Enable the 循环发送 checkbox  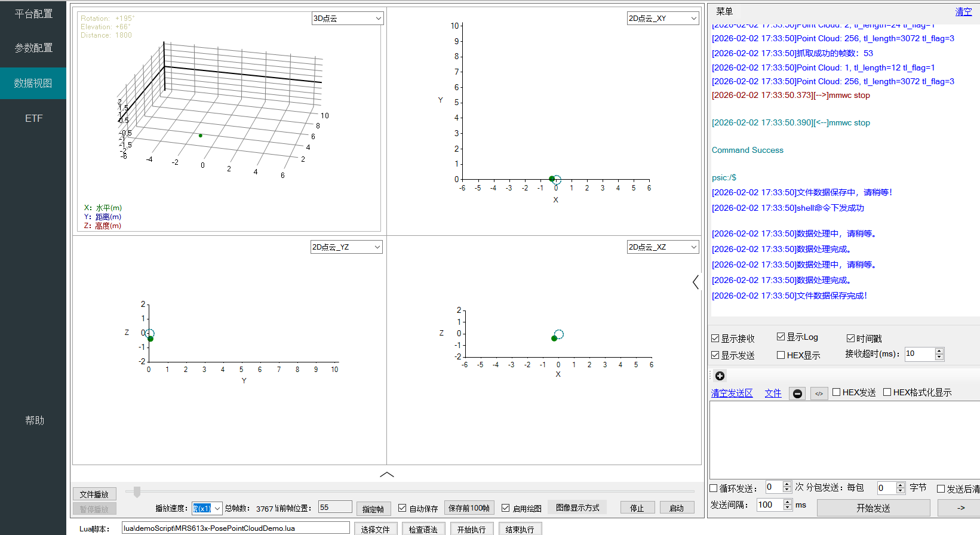coord(714,488)
